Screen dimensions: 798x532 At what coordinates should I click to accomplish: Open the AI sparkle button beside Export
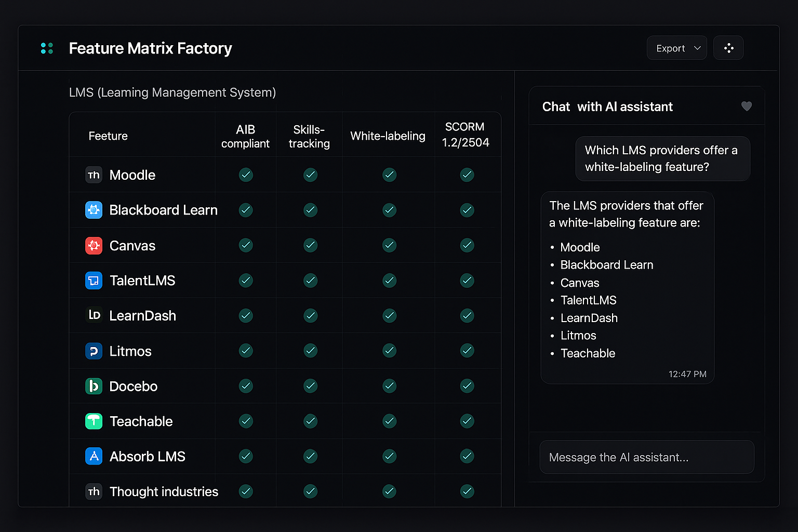[728, 48]
